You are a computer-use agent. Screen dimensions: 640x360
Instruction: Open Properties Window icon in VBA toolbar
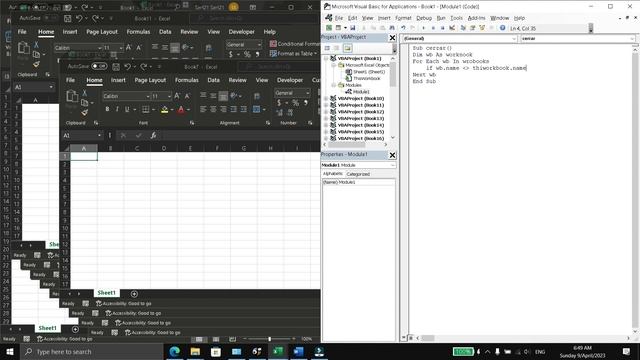(473, 28)
